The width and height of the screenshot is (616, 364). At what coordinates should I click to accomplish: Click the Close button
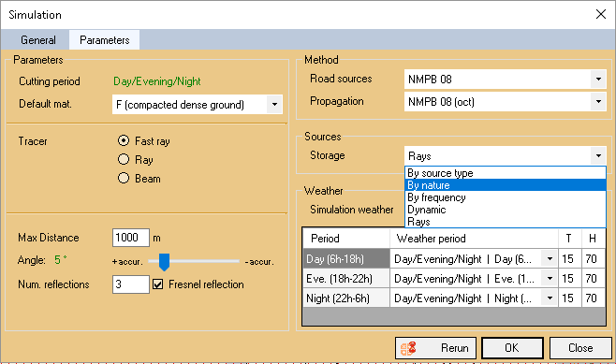(580, 348)
